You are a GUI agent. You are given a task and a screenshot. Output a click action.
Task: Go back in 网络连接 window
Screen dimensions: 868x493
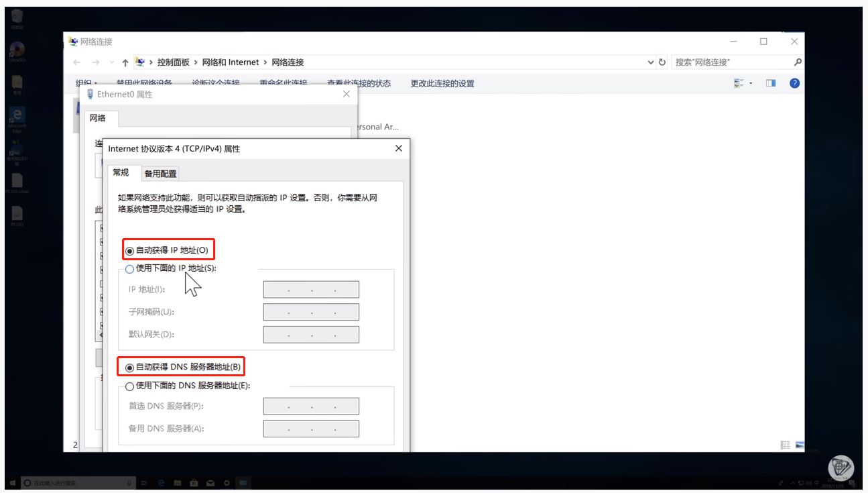(77, 62)
